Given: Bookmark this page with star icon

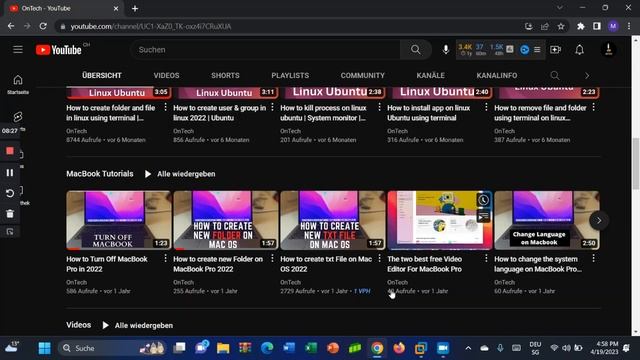Looking at the screenshot, I should [x=561, y=27].
